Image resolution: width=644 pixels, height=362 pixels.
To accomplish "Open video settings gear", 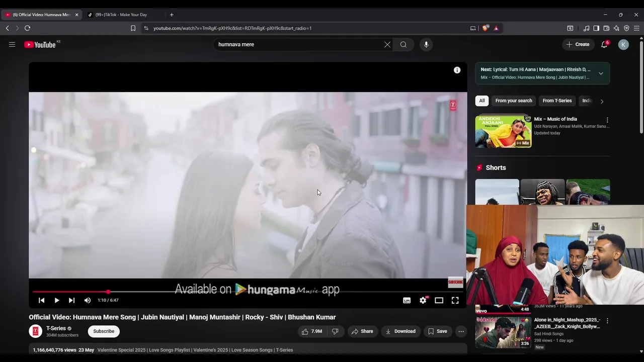I will click(423, 300).
